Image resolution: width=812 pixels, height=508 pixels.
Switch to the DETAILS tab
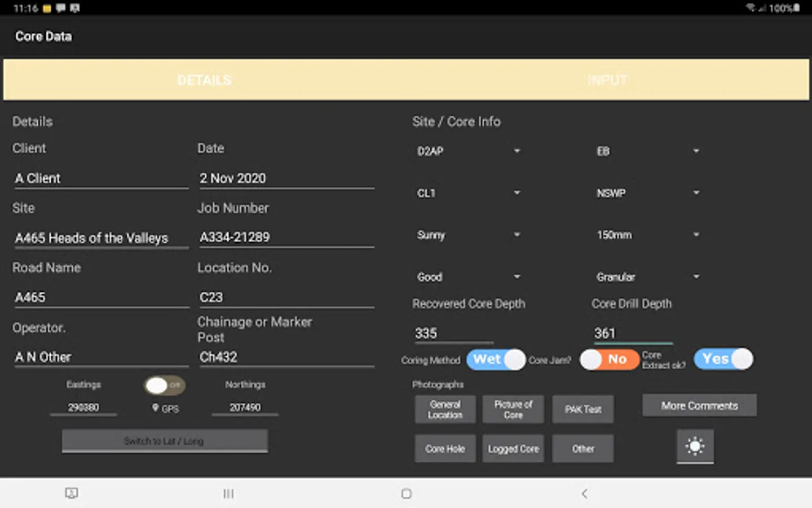coord(205,80)
